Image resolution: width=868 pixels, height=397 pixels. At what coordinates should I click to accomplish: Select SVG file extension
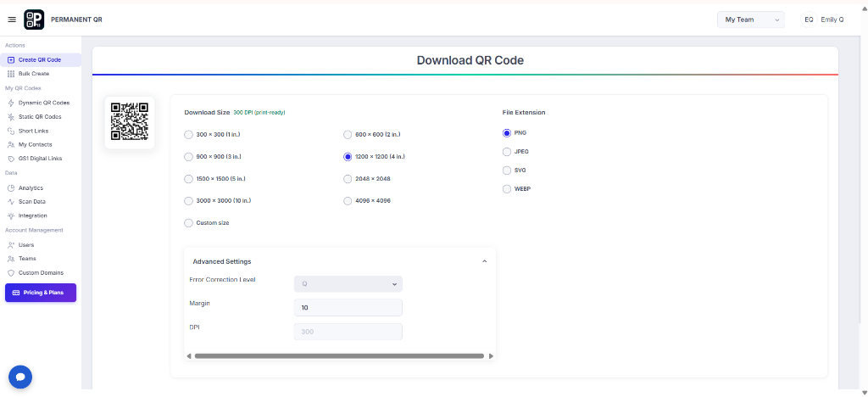coord(507,171)
